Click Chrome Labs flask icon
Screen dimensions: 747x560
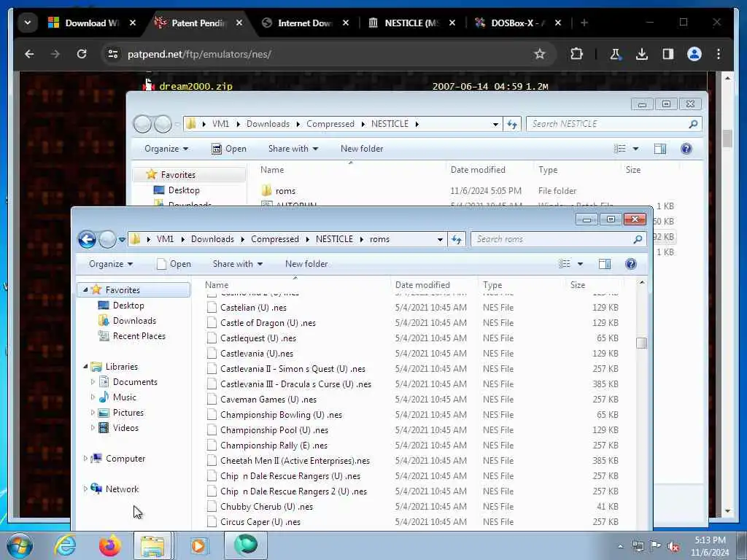point(615,54)
